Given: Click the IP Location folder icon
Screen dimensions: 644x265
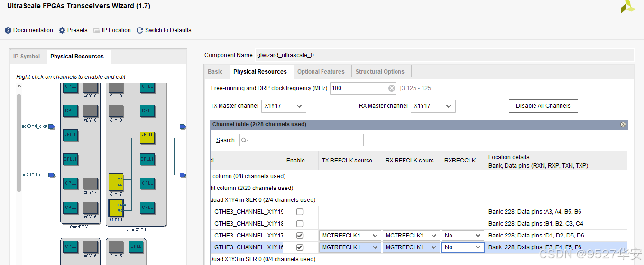Looking at the screenshot, I should 97,30.
